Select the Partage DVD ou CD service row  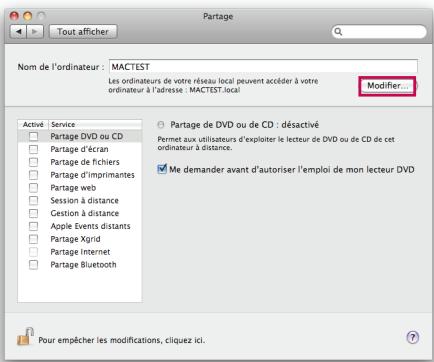[x=80, y=136]
